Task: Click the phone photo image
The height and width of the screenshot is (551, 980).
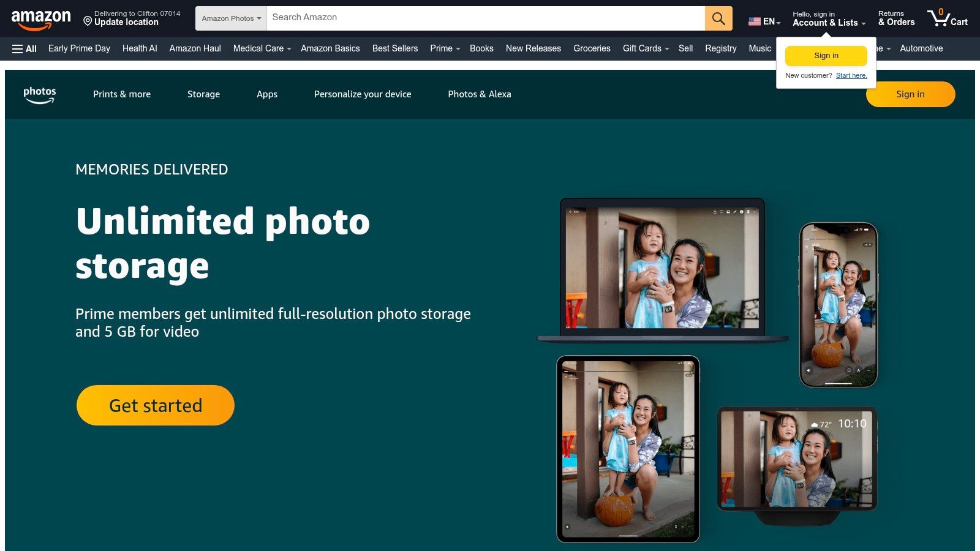Action: (x=839, y=305)
